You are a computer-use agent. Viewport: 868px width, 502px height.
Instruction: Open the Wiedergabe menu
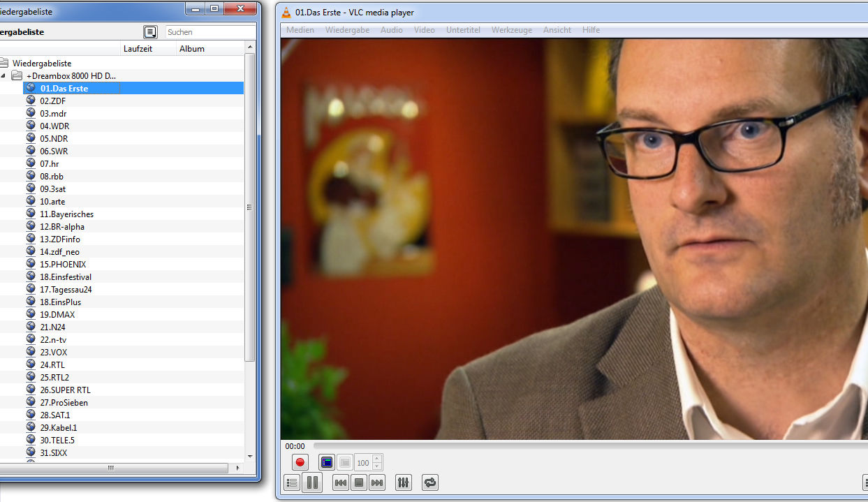(347, 30)
